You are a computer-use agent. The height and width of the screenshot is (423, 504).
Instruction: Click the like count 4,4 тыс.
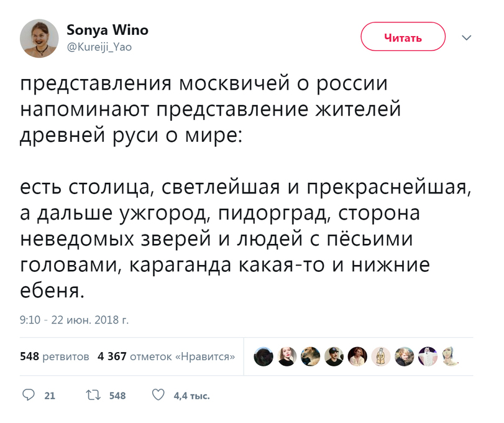tap(191, 396)
